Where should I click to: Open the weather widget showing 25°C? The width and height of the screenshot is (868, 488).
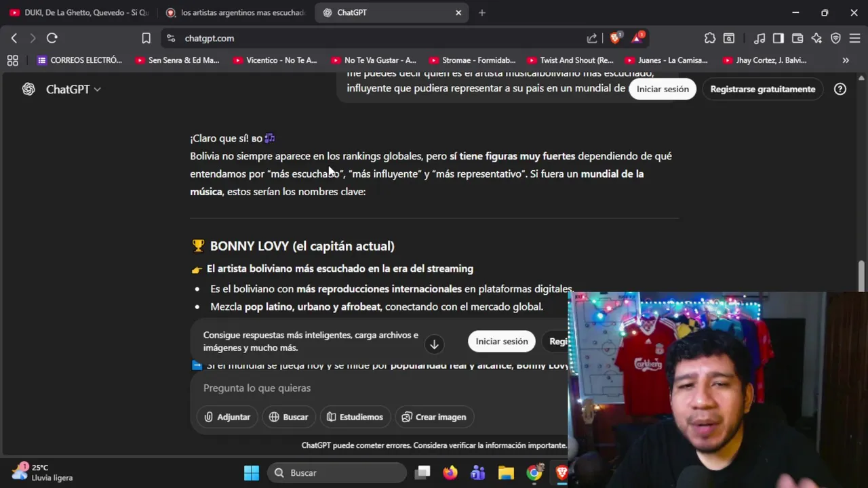(43, 472)
